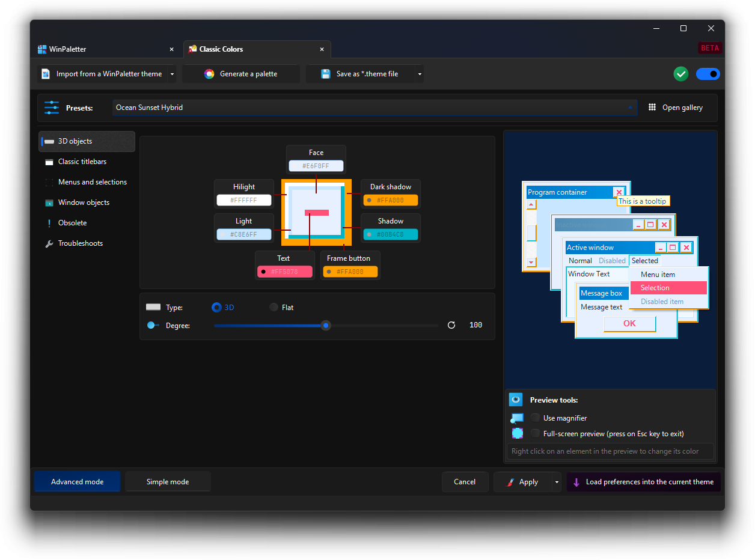The height and width of the screenshot is (560, 755).
Task: Click the Presets sliders icon
Action: pos(52,108)
